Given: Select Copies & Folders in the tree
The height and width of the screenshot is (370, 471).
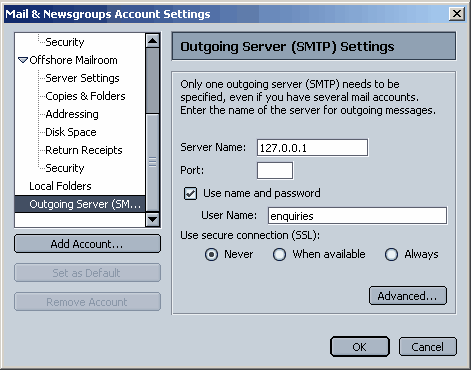Looking at the screenshot, I should 85,96.
